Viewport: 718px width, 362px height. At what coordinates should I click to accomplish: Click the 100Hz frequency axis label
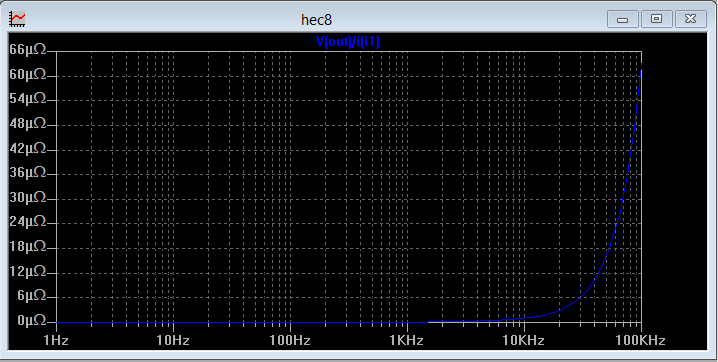pos(289,340)
